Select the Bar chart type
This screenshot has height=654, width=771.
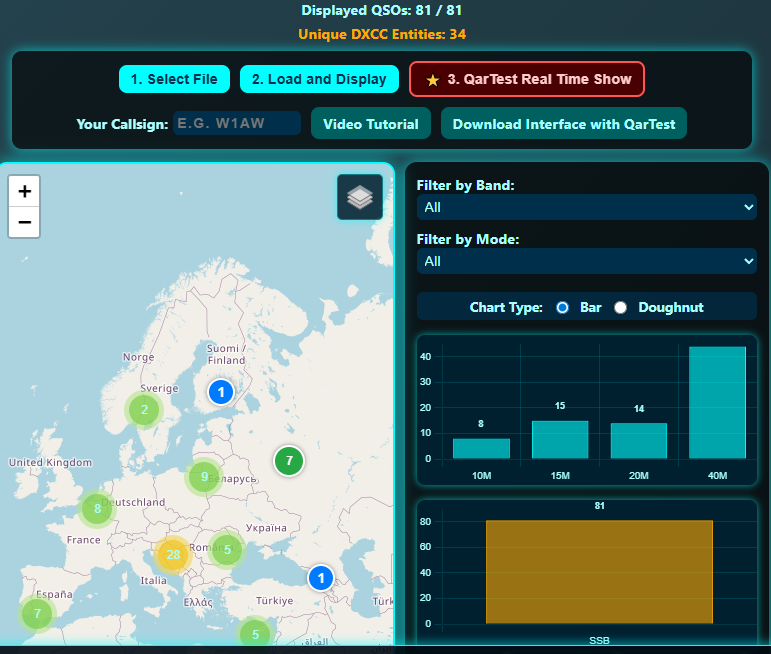(x=562, y=307)
